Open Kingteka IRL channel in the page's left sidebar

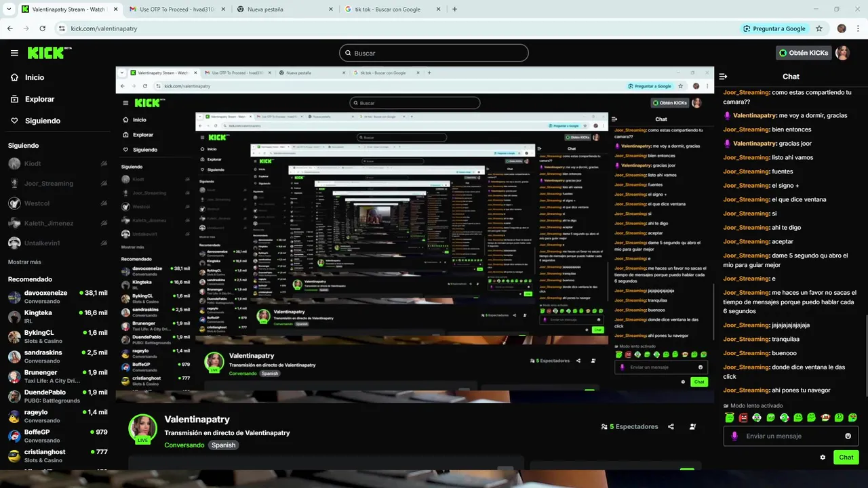pos(58,317)
